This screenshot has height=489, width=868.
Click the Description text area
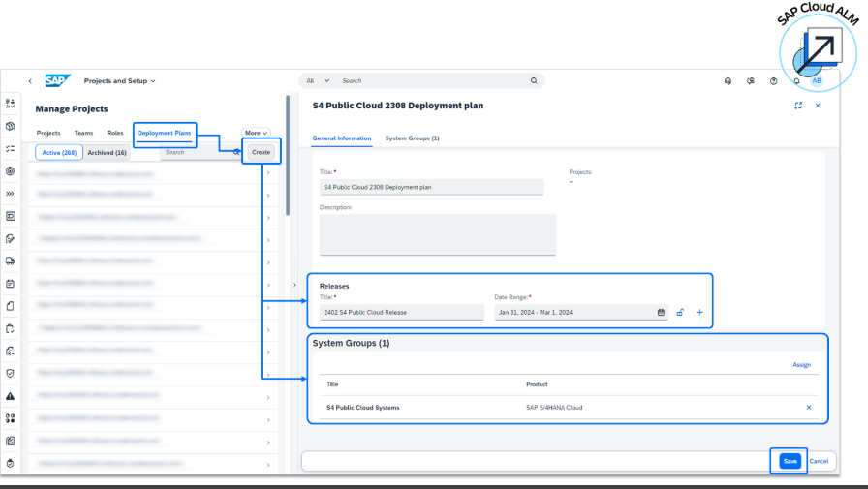coord(438,234)
